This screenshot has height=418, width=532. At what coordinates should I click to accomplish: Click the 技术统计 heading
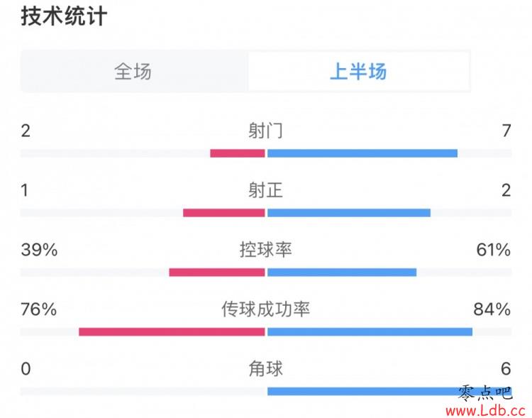(64, 16)
